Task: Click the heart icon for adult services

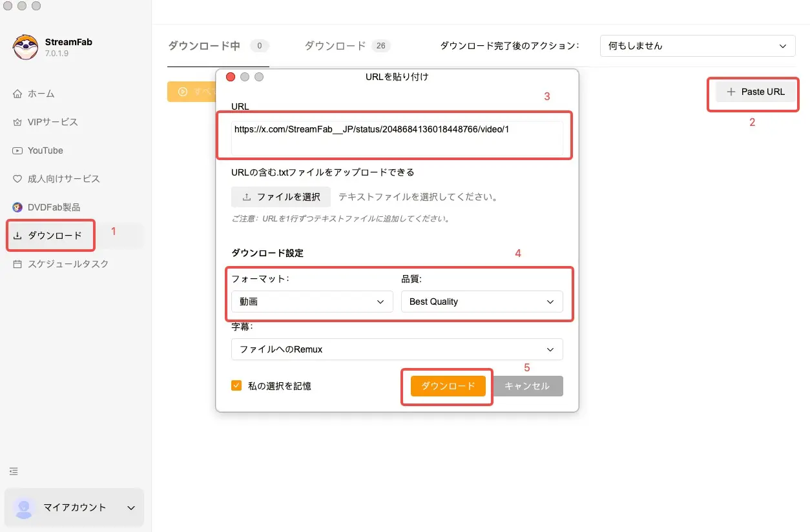Action: (x=17, y=179)
